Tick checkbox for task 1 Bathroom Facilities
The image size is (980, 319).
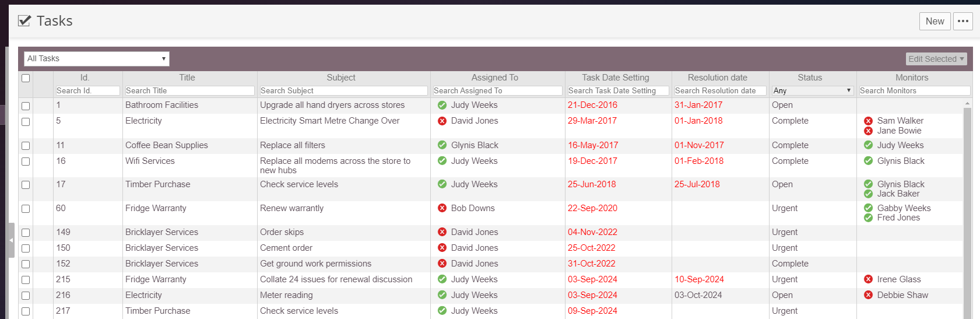pos(26,106)
